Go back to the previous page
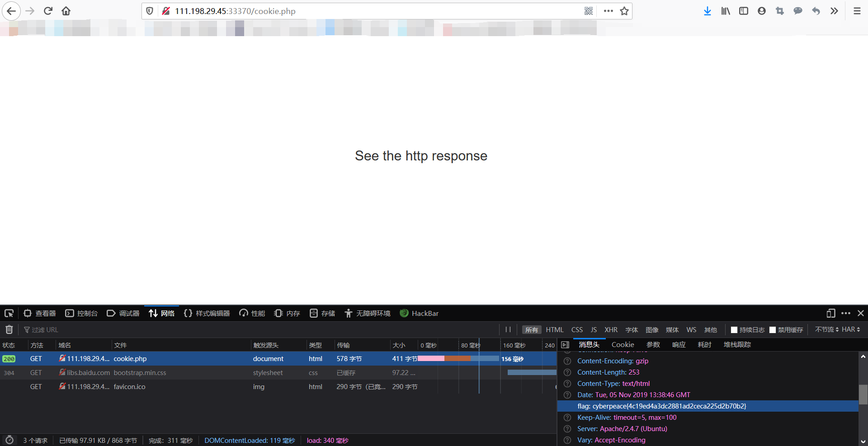 point(11,11)
